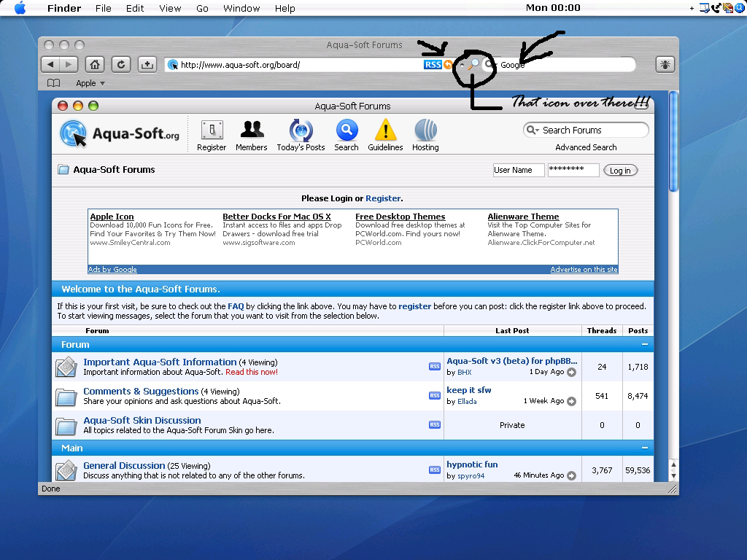Open the Edit menu
Image resolution: width=747 pixels, height=560 pixels.
[135, 8]
